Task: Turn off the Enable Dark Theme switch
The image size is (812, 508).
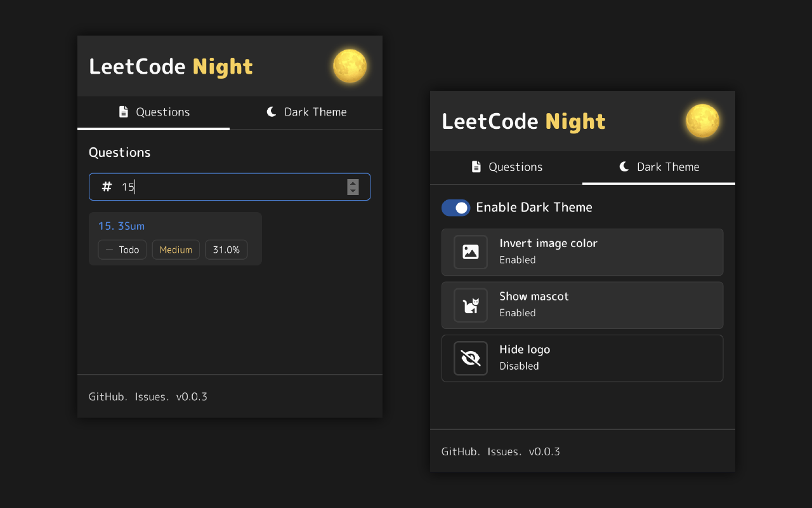Action: point(456,208)
